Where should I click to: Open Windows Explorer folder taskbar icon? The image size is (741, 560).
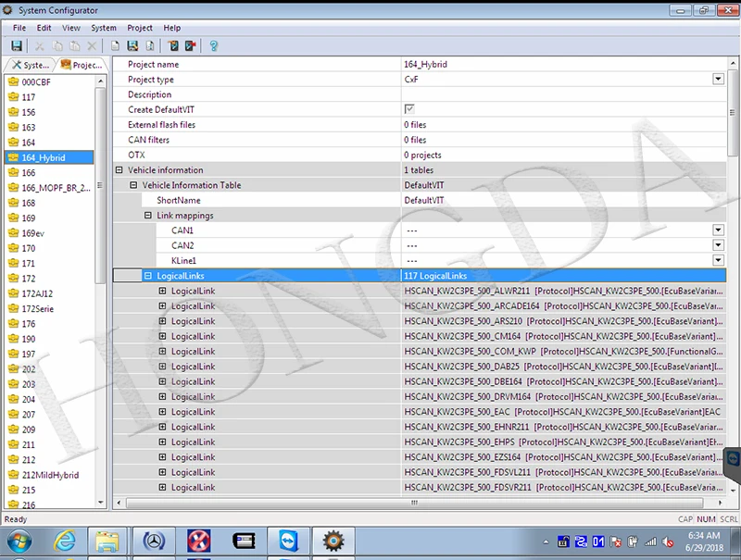107,541
